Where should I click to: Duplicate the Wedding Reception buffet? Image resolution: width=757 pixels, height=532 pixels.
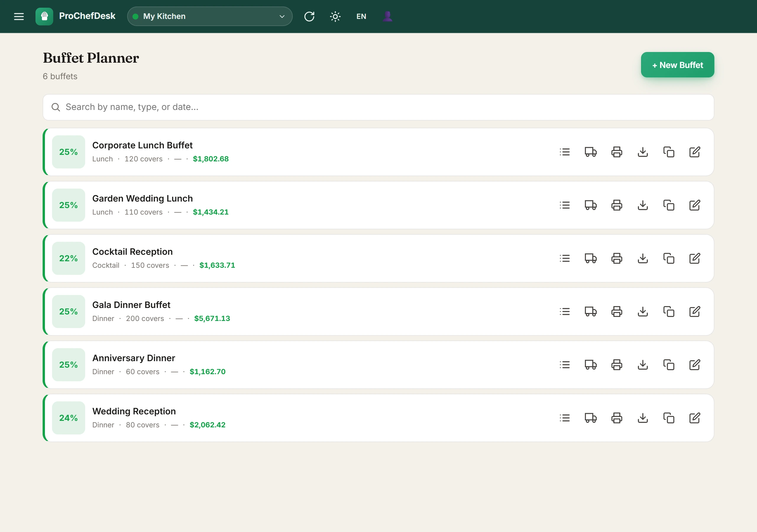click(669, 418)
